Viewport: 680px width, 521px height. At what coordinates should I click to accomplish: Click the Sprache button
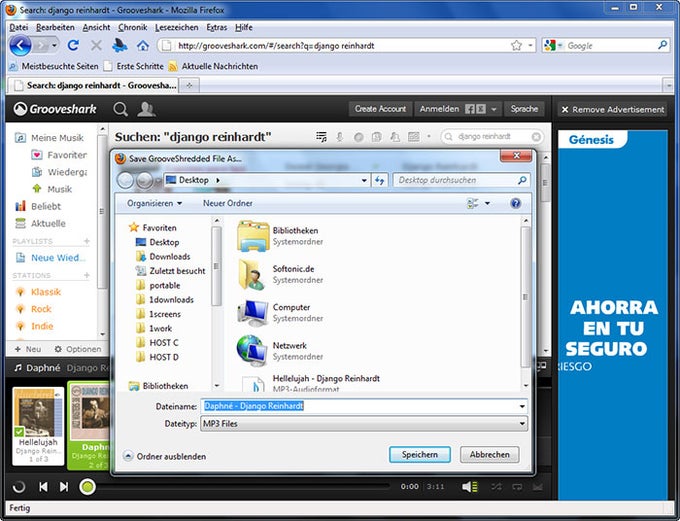click(524, 109)
